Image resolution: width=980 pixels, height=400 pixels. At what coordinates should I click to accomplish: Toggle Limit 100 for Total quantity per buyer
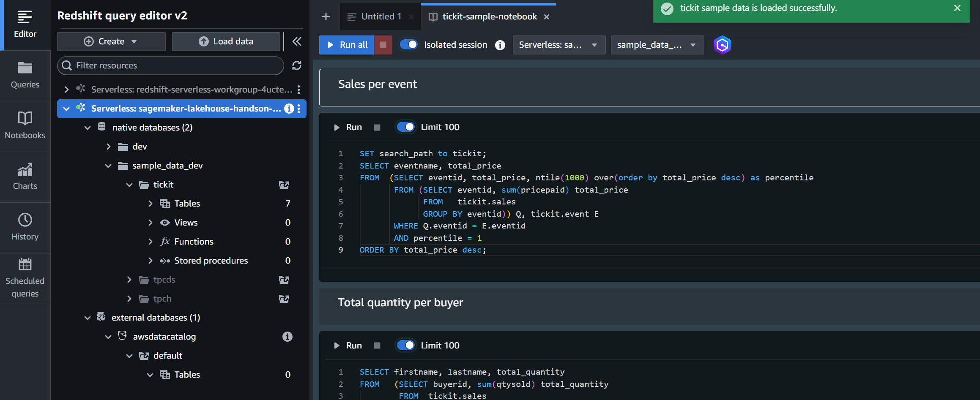tap(406, 346)
